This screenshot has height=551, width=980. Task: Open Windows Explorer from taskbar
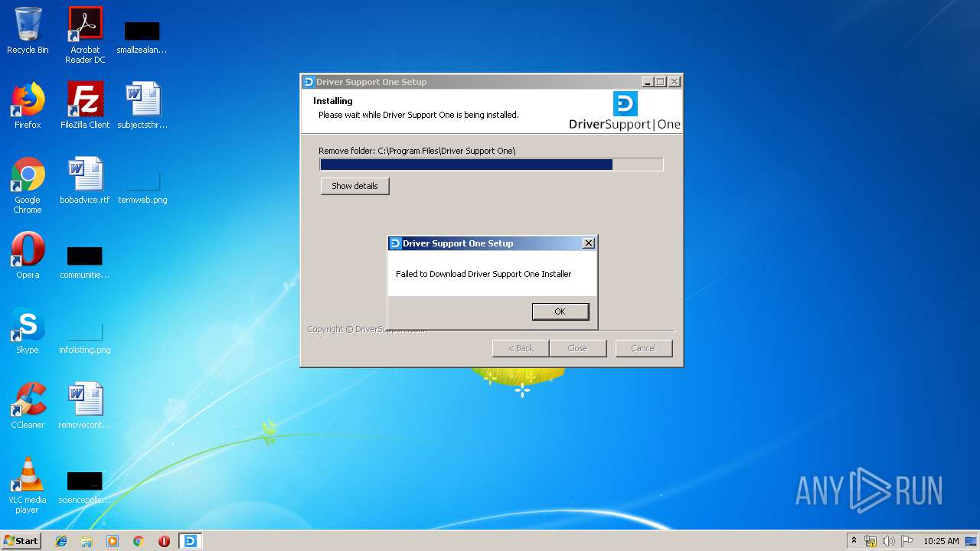coord(87,541)
